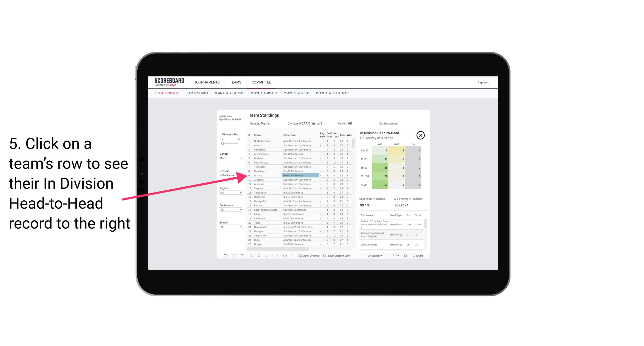Click the undo arrow icon
The image size is (644, 346).
224,256
